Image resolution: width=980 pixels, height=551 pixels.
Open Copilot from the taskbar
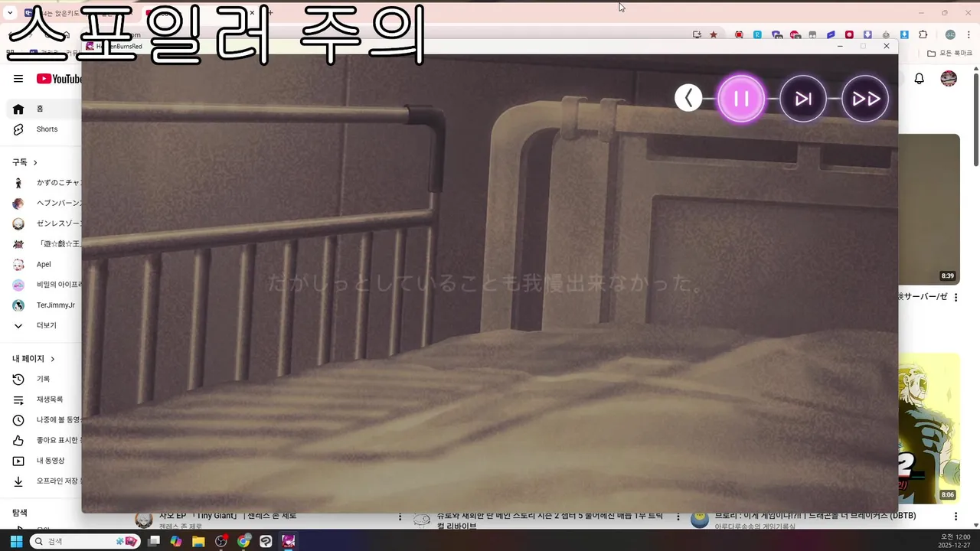click(x=176, y=541)
